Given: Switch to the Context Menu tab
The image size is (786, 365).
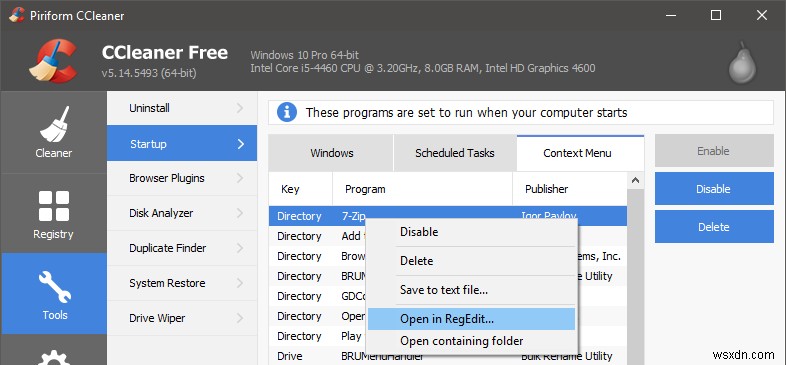Looking at the screenshot, I should point(580,153).
